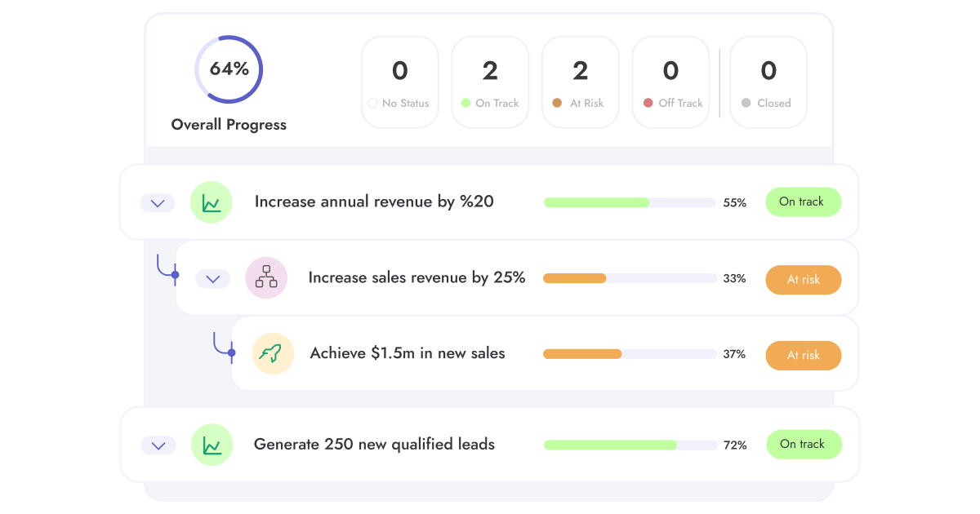Toggle the On track status pill for leads goal

(804, 445)
